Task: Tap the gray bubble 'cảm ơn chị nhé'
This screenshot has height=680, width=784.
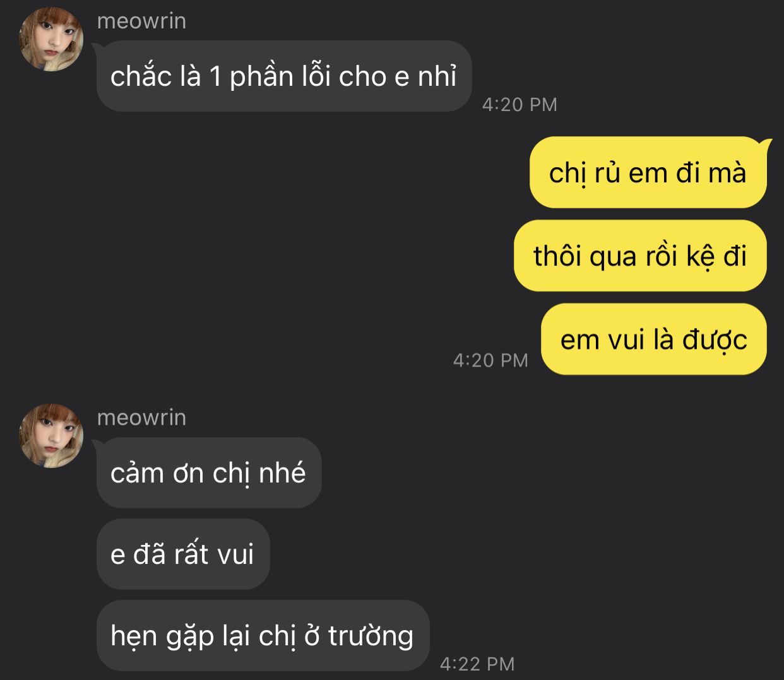Action: [x=209, y=472]
